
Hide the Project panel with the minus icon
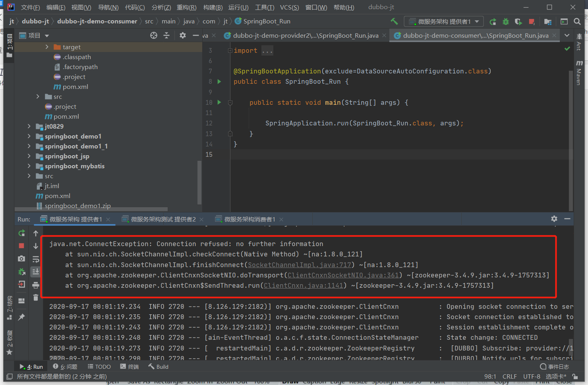(x=195, y=35)
